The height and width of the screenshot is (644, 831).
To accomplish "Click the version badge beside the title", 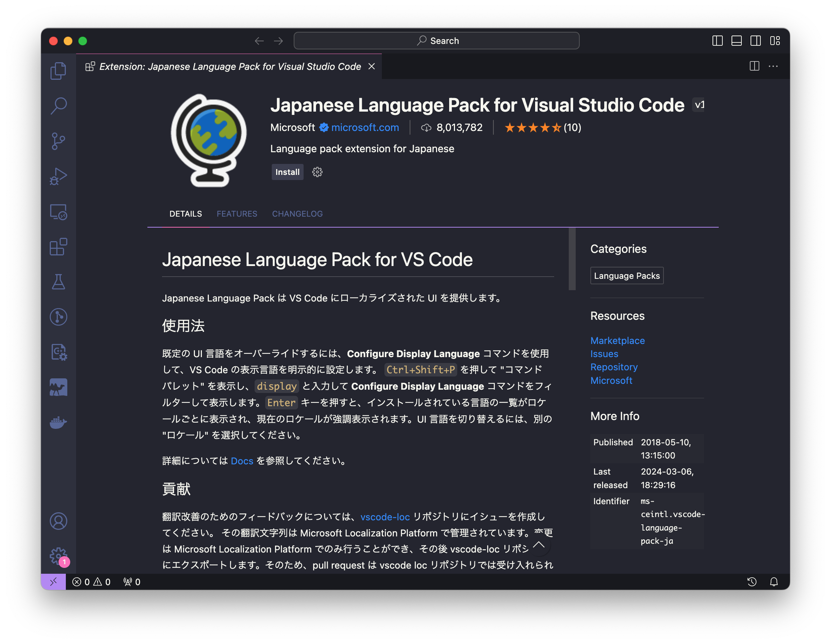I will click(x=698, y=105).
